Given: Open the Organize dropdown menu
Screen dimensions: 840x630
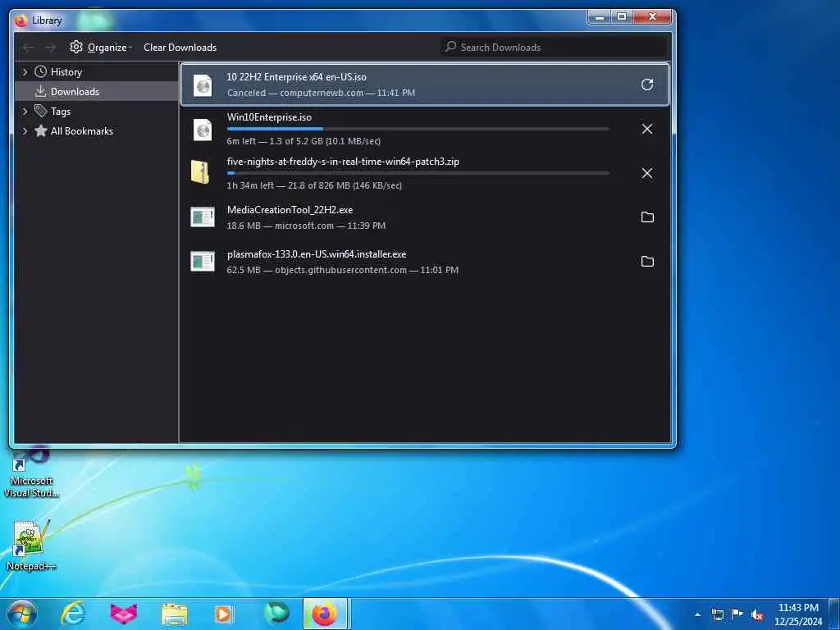Looking at the screenshot, I should [x=109, y=47].
